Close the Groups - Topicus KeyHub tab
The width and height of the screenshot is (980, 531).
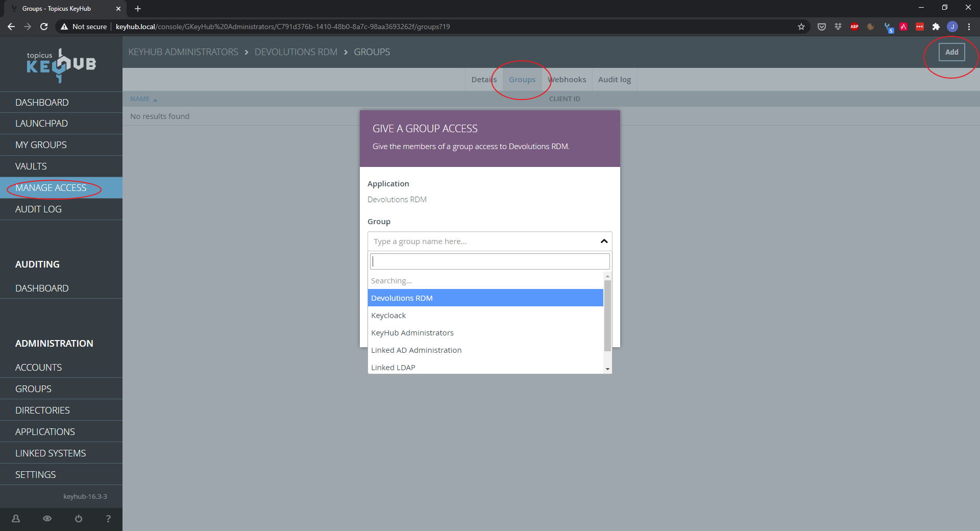click(x=118, y=9)
